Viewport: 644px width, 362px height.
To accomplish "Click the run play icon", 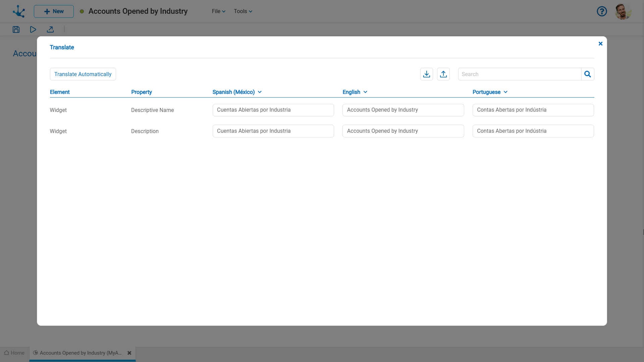I will pyautogui.click(x=33, y=29).
